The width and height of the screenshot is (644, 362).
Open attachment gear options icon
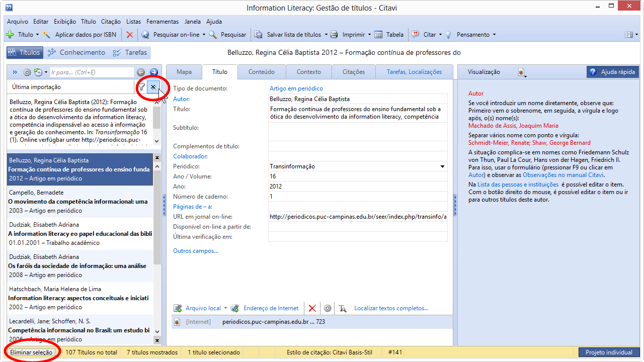tap(328, 308)
